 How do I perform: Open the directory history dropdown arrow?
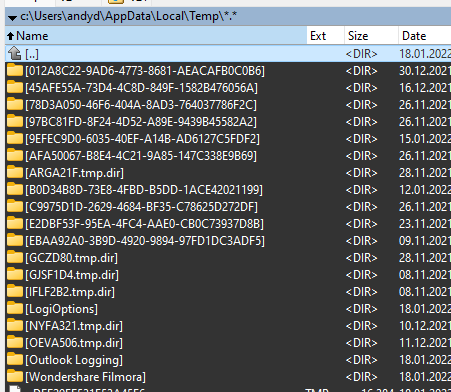click(12, 18)
